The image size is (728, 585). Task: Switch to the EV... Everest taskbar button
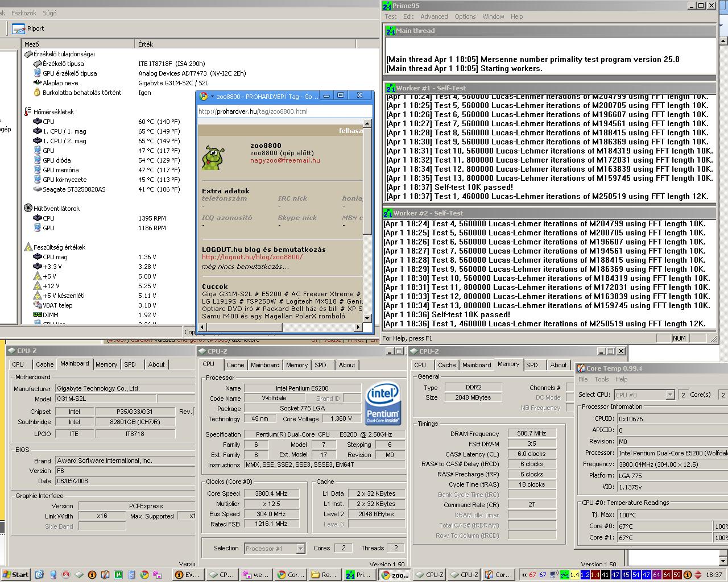pyautogui.click(x=187, y=575)
